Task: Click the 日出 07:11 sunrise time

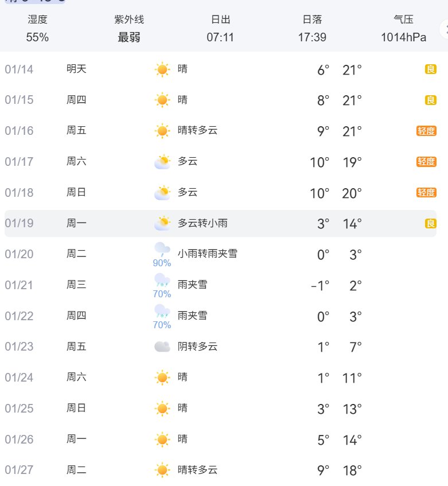Action: coord(220,29)
